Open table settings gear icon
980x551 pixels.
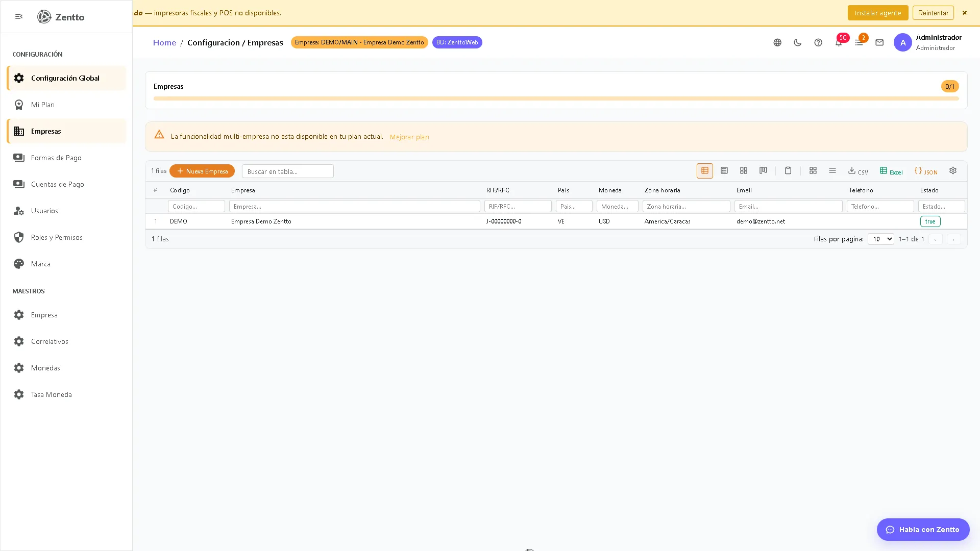click(x=953, y=171)
